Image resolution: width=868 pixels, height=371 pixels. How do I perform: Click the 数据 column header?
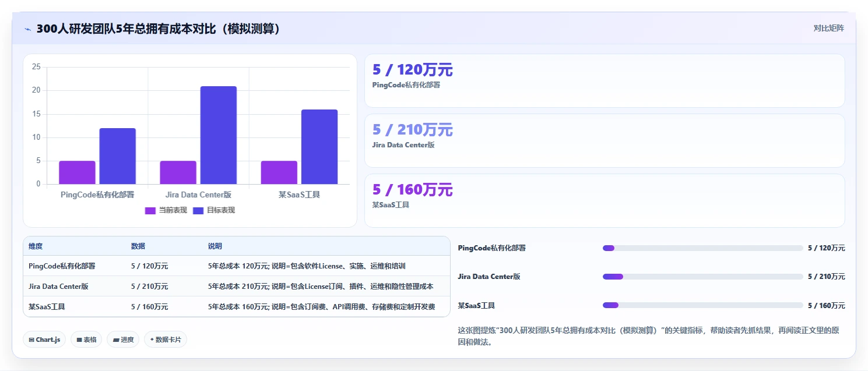[x=138, y=246]
